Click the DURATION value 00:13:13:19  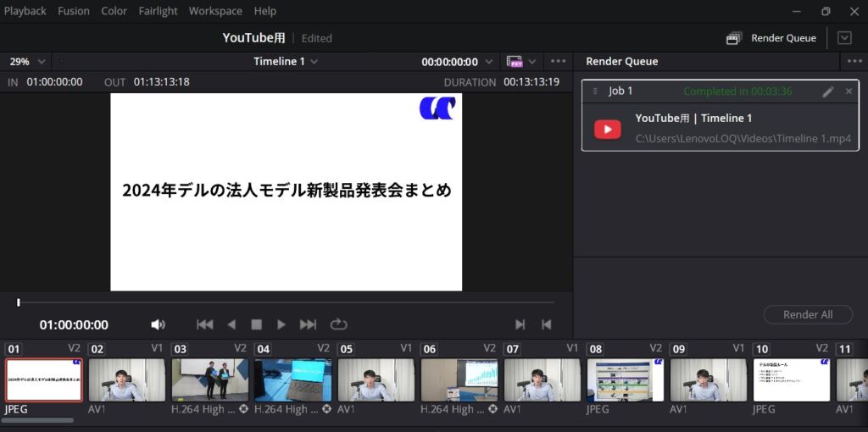click(x=531, y=82)
